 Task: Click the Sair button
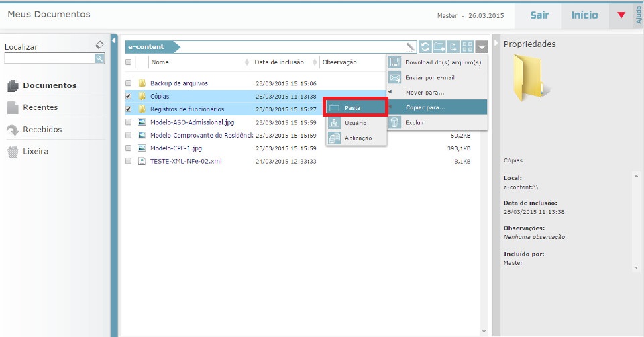pyautogui.click(x=539, y=15)
